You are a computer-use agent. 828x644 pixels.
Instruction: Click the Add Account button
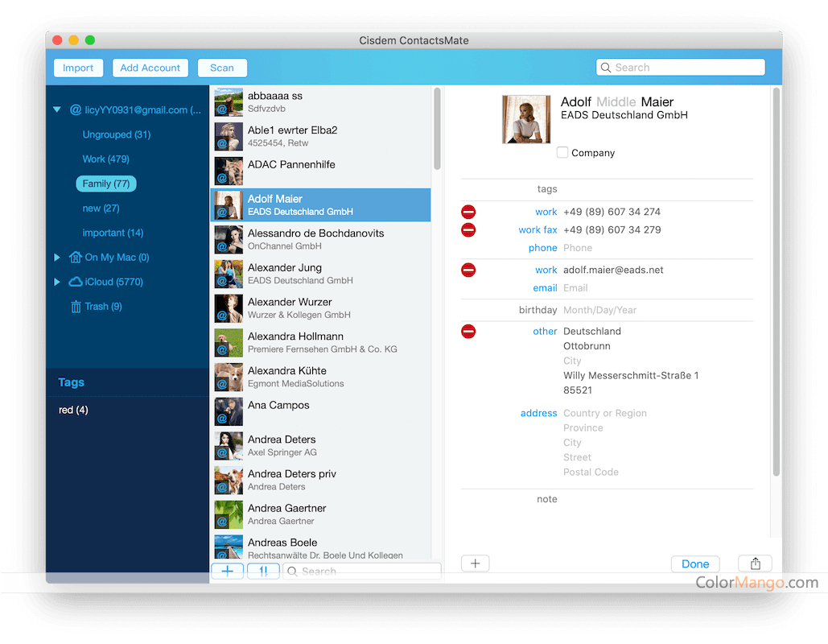[150, 68]
